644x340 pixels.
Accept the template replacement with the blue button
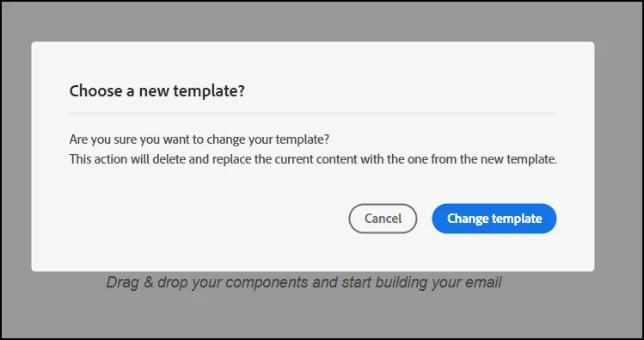click(494, 219)
